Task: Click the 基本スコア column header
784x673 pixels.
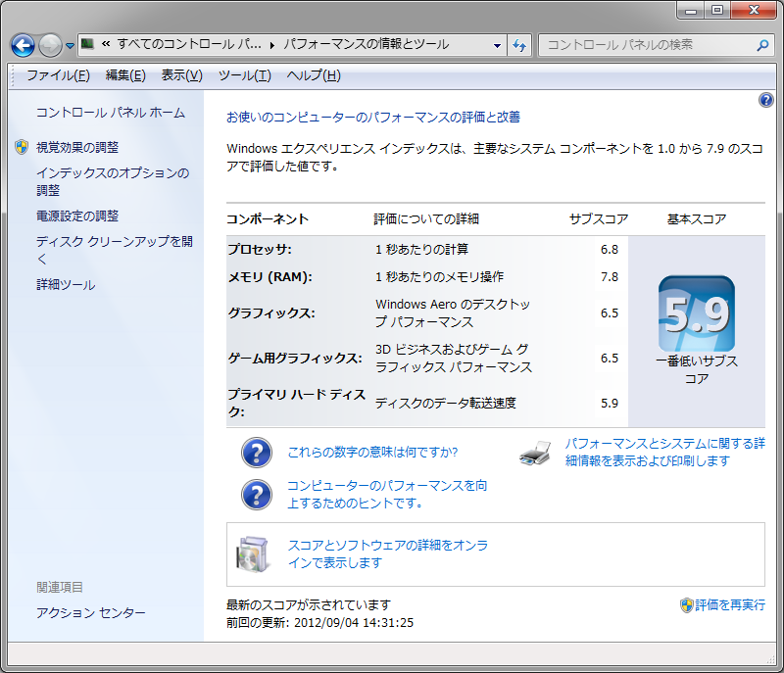Action: (x=697, y=219)
